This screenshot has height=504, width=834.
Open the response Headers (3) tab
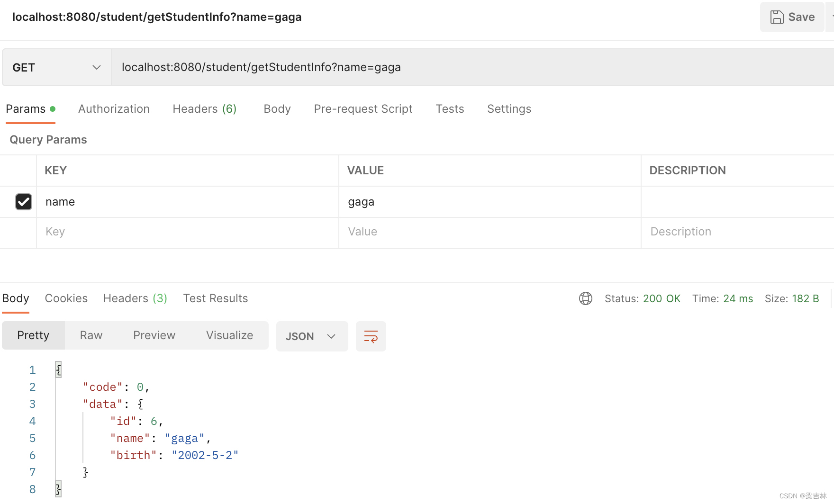135,298
